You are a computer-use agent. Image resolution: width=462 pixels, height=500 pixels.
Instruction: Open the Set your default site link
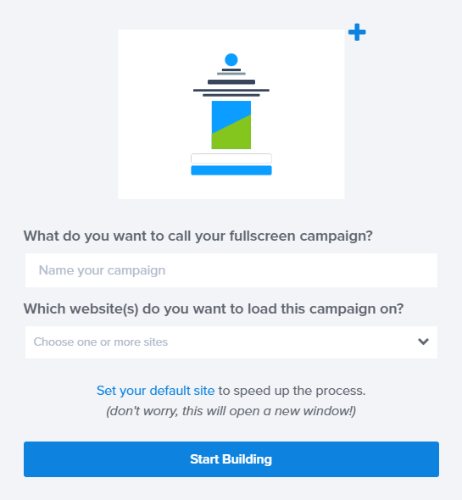pyautogui.click(x=155, y=391)
